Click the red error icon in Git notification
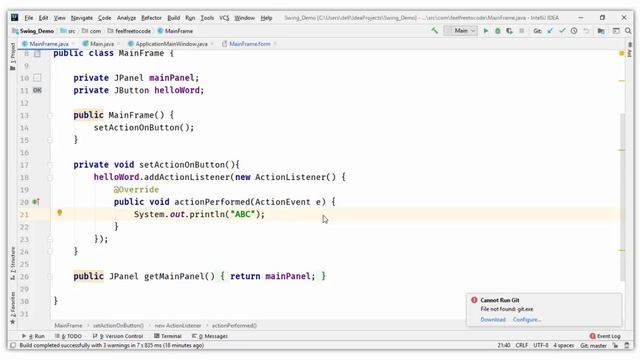The width and height of the screenshot is (640, 360). click(x=474, y=300)
